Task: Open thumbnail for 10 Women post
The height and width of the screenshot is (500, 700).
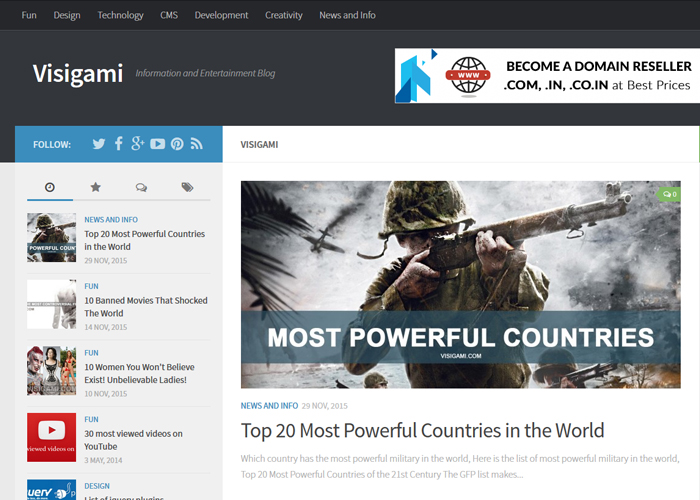Action: click(51, 371)
